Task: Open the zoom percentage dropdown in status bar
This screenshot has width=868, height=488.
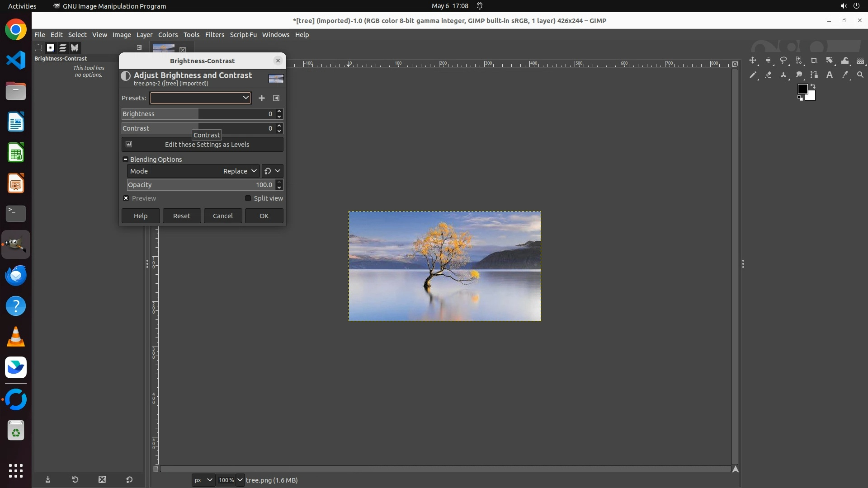Action: click(x=240, y=480)
